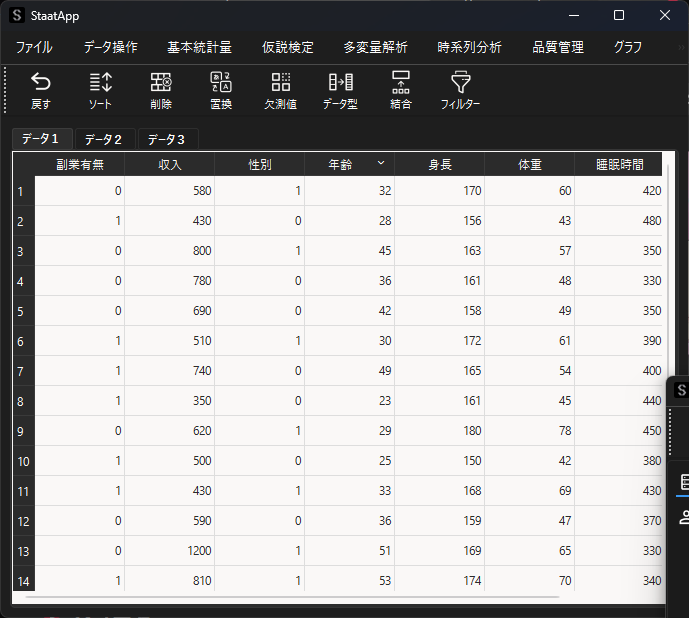This screenshot has width=689, height=618.
Task: Open the 置換 replace tool
Action: (221, 83)
